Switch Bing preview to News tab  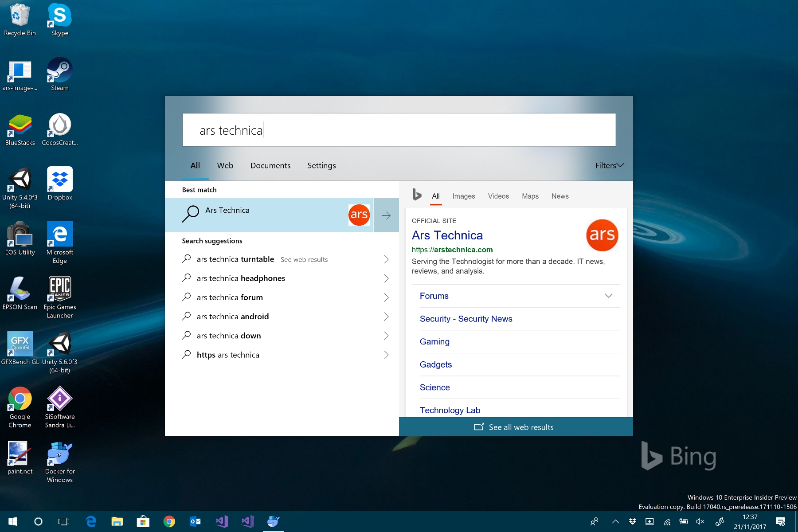click(560, 196)
